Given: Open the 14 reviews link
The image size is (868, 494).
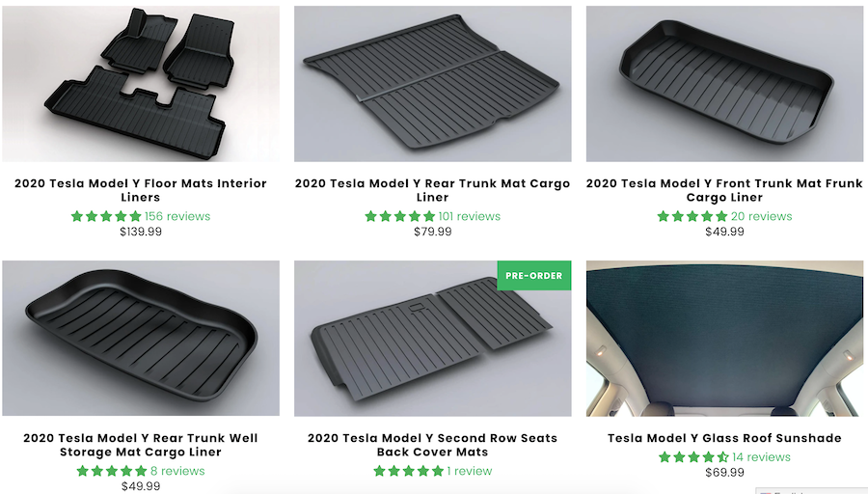Looking at the screenshot, I should pyautogui.click(x=761, y=457).
